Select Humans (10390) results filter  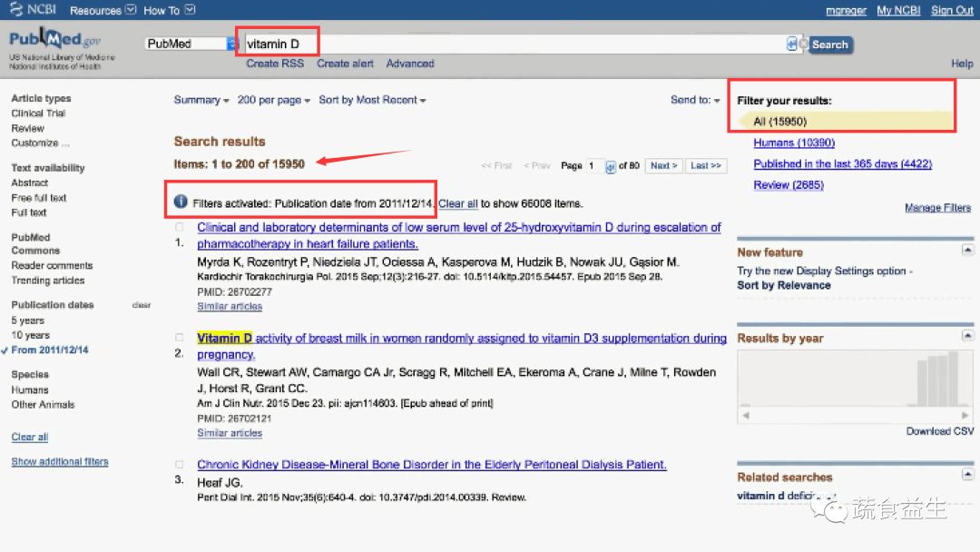[794, 143]
